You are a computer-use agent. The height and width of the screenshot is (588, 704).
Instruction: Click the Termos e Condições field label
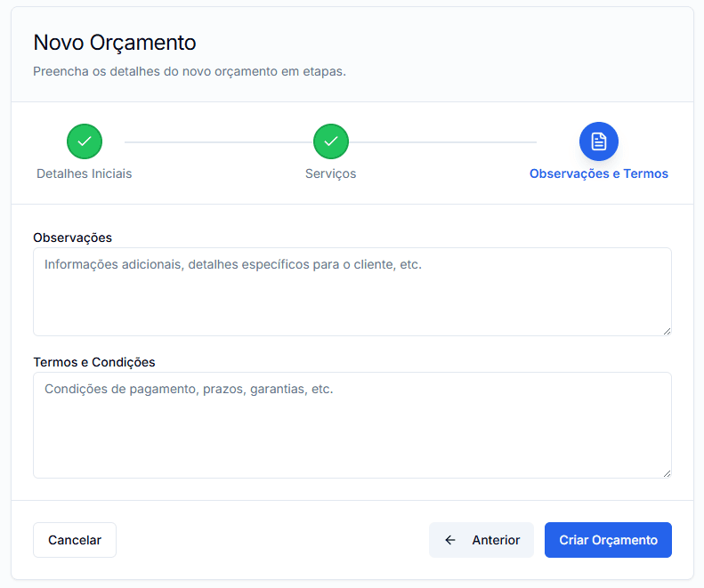coord(93,362)
